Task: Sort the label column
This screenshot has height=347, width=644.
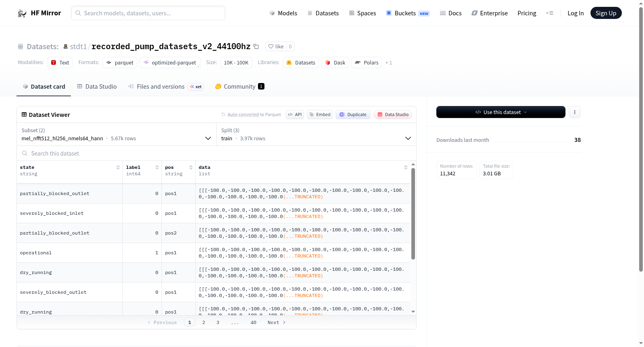Action: coord(157,167)
